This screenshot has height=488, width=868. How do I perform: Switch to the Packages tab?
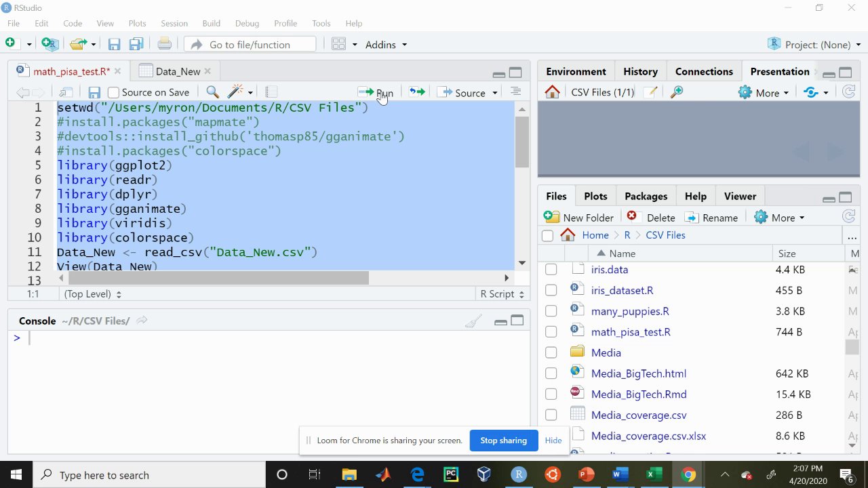pyautogui.click(x=646, y=197)
